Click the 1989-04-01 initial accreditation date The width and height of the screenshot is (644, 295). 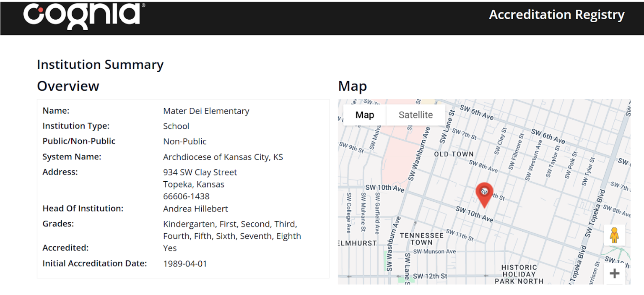[x=185, y=264]
